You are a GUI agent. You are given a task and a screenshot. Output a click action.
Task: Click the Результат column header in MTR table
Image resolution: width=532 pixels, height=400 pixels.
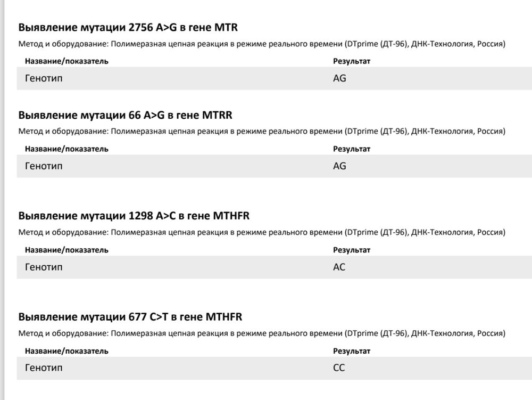pyautogui.click(x=352, y=61)
